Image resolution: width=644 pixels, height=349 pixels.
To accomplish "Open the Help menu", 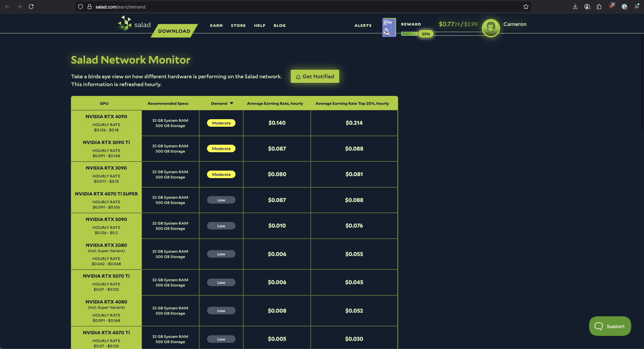I will 260,26.
